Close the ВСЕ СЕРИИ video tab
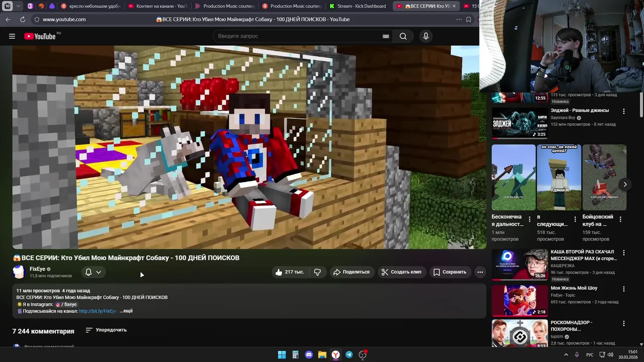 point(453,6)
